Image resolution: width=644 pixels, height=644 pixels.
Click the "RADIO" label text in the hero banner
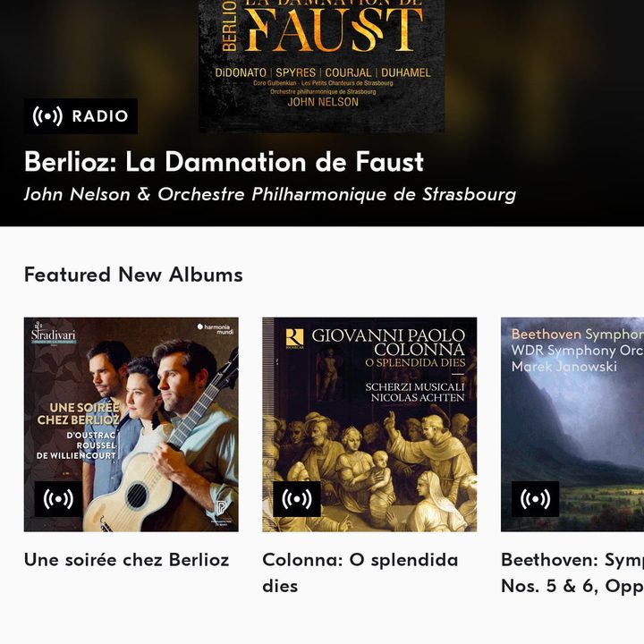click(x=100, y=116)
